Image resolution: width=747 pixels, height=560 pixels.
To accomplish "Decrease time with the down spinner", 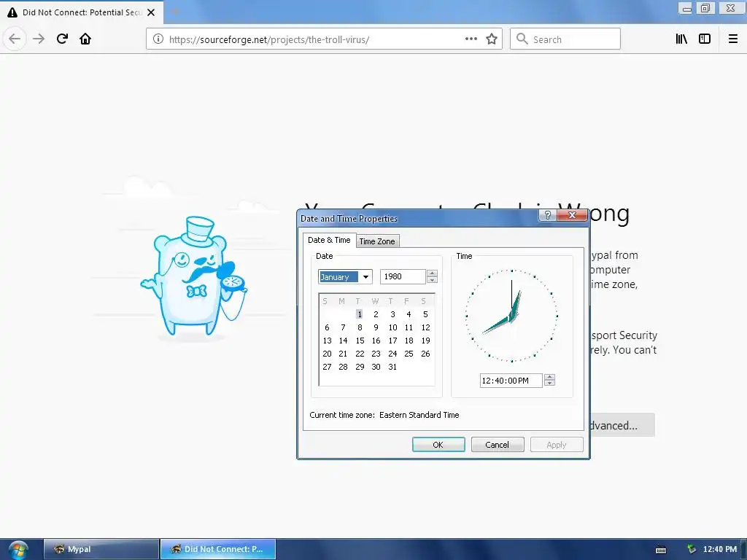I will coord(549,384).
